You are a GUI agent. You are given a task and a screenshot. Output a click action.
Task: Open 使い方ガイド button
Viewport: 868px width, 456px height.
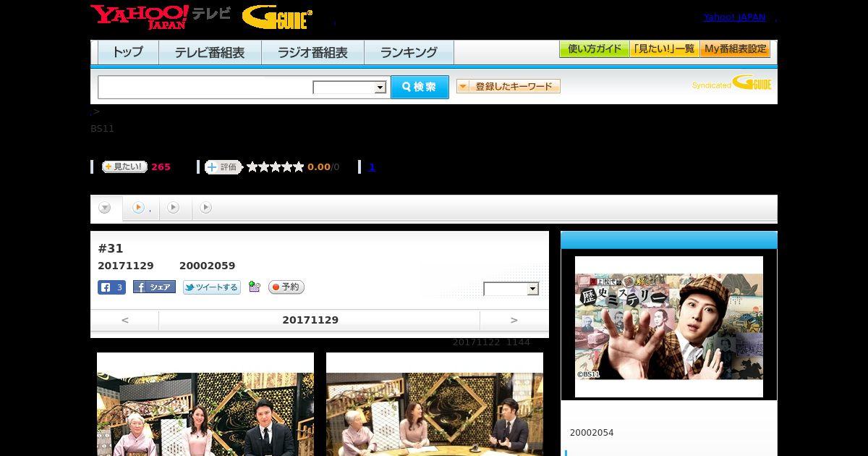coord(594,49)
